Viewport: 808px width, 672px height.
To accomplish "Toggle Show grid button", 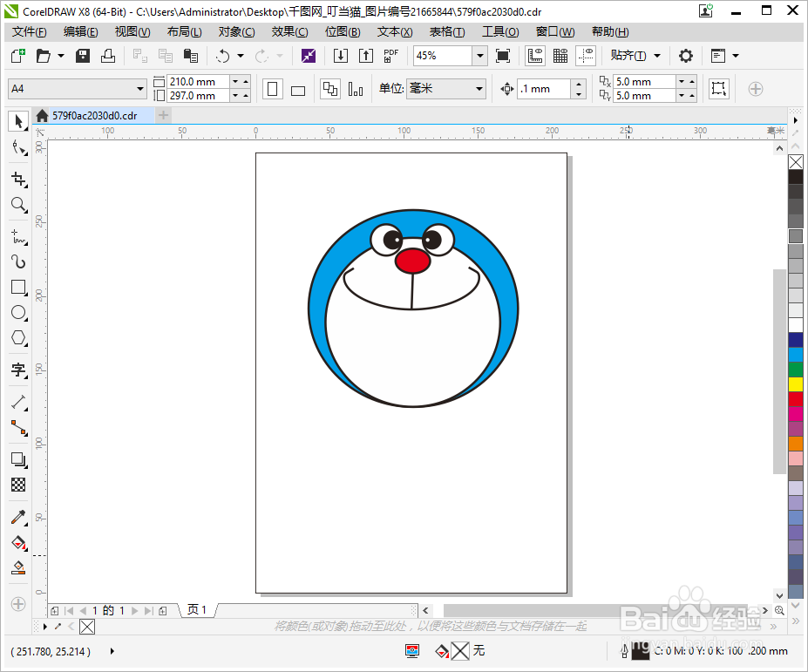I will pos(560,56).
